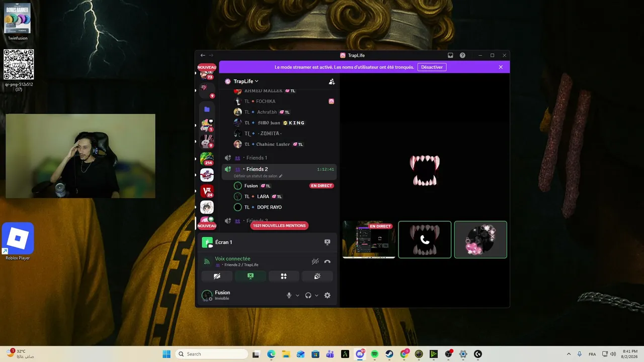The height and width of the screenshot is (362, 644).
Task: Click 1521 Nouvelles Mentions pill
Action: (x=279, y=226)
